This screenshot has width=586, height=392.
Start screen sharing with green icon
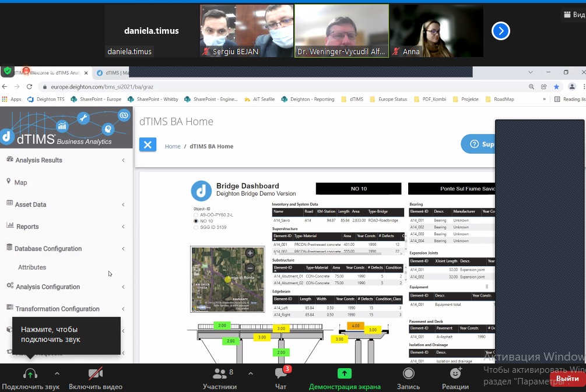(x=345, y=374)
